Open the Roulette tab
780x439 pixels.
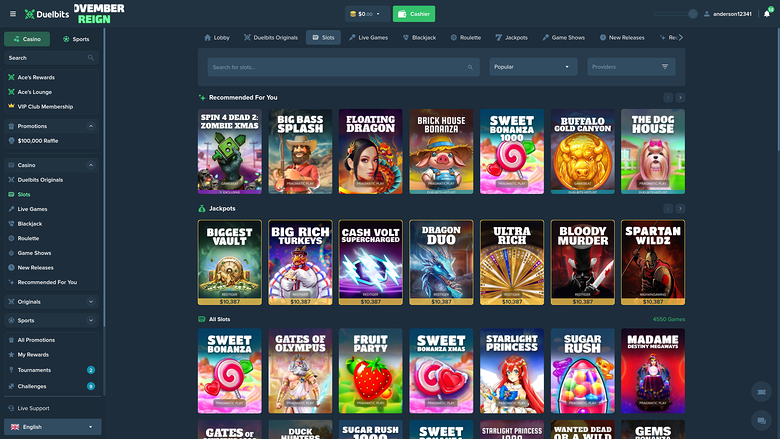point(466,37)
